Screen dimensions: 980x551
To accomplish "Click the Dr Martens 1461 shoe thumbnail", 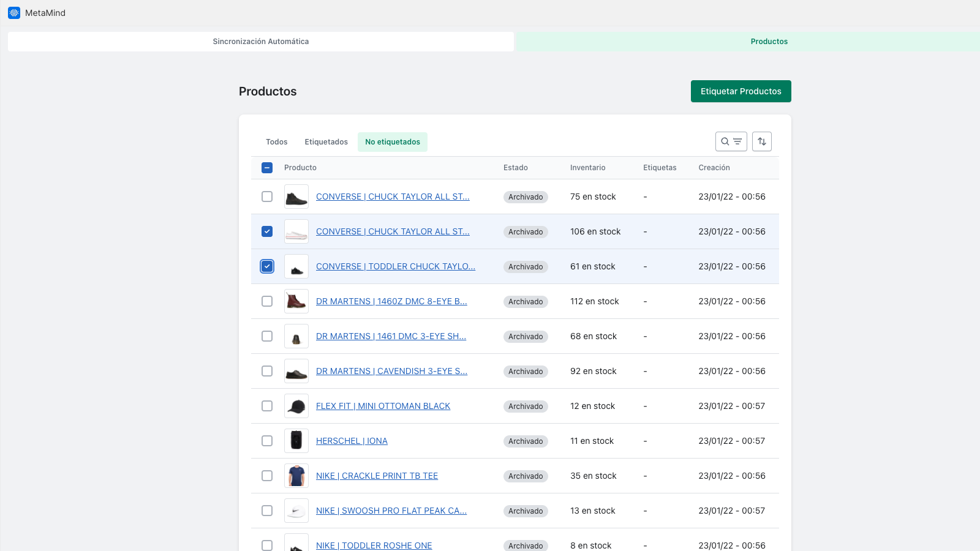I will [x=296, y=336].
